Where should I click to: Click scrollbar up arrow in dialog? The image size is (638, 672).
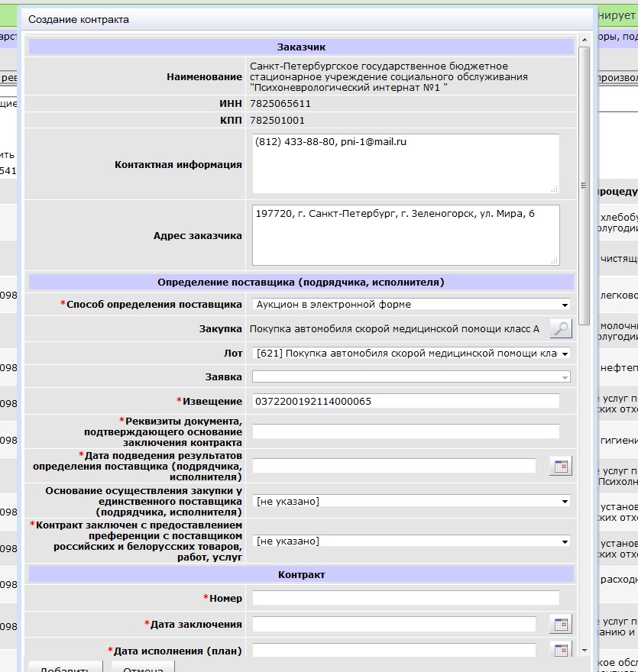585,40
